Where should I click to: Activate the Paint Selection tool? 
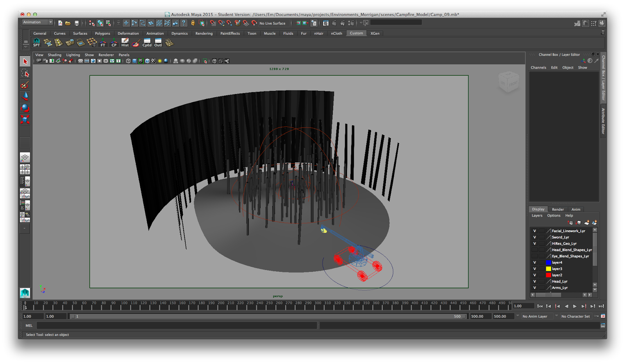(25, 85)
